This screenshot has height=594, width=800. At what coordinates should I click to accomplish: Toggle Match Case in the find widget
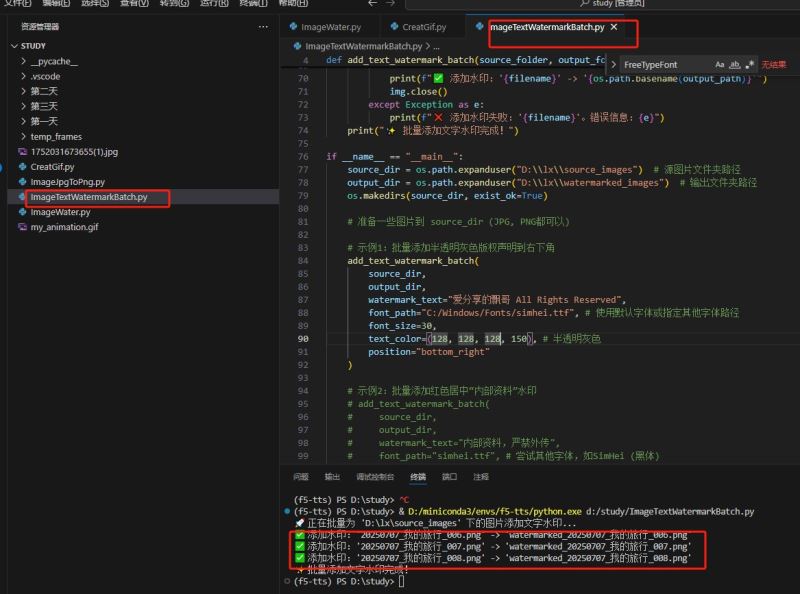point(719,64)
